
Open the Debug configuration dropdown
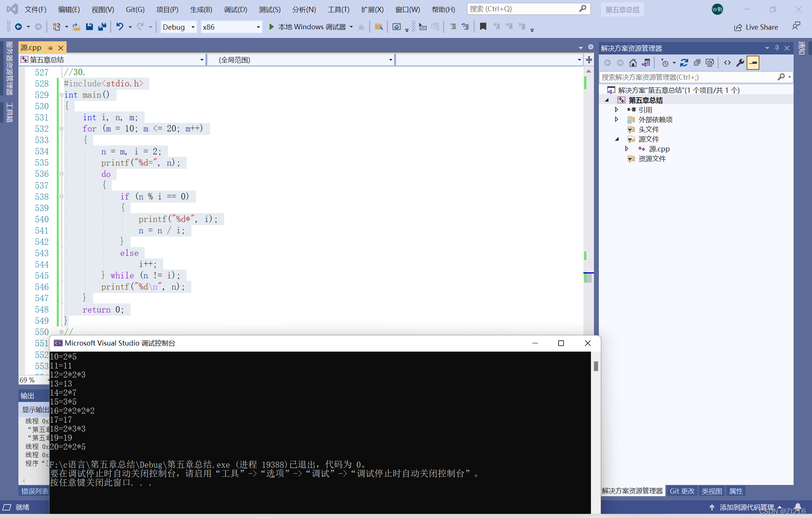click(x=179, y=27)
